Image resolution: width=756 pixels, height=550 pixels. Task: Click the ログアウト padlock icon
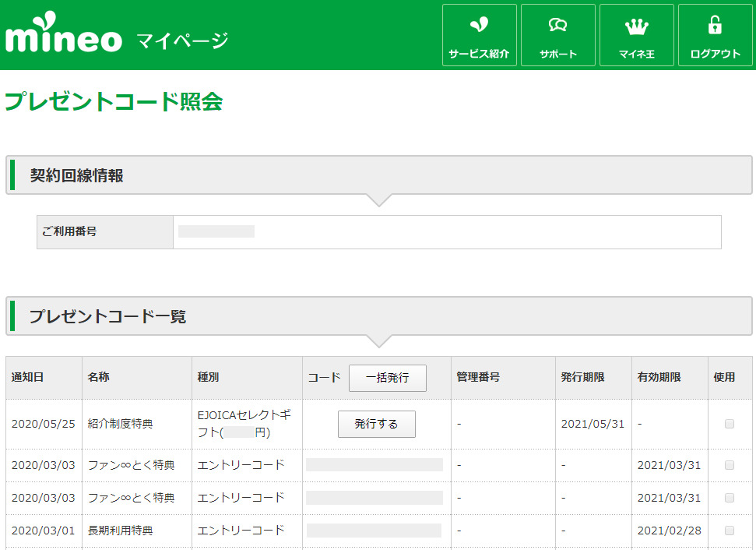click(x=715, y=26)
